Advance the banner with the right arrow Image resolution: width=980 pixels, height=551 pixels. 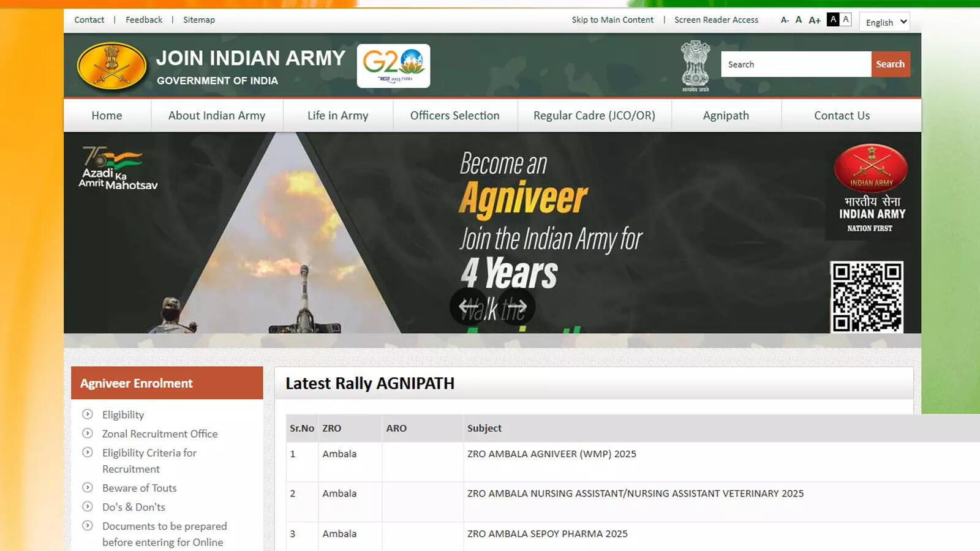[517, 306]
